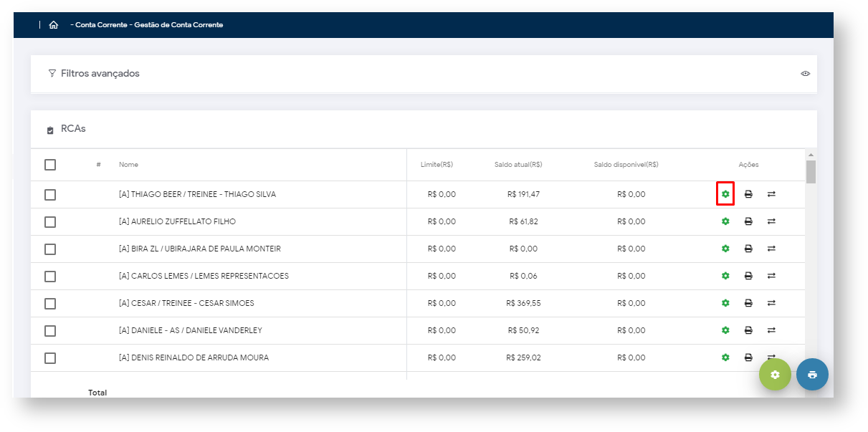Tick the select-all checkbox in table header
868x432 pixels.
[x=50, y=165]
